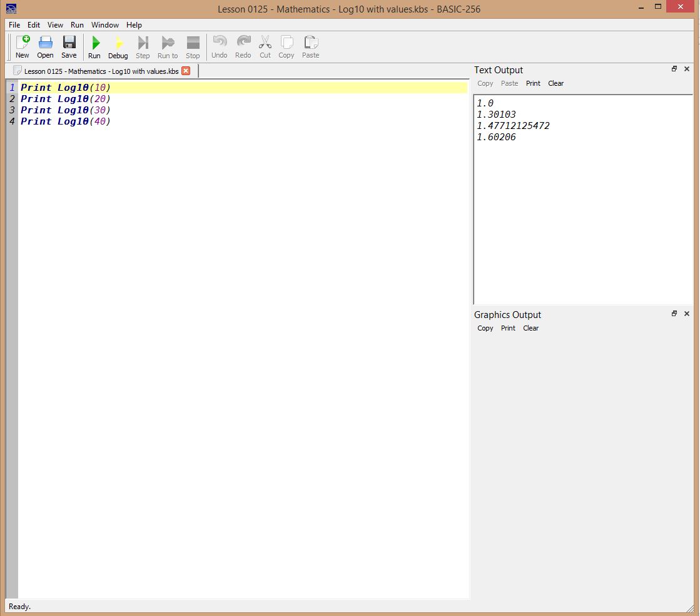Run the program with green Run arrow
700x616 pixels.
pos(94,43)
